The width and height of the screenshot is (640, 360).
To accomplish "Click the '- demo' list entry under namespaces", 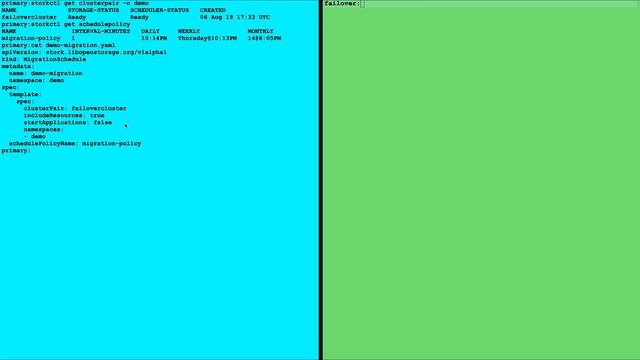I will [x=35, y=136].
